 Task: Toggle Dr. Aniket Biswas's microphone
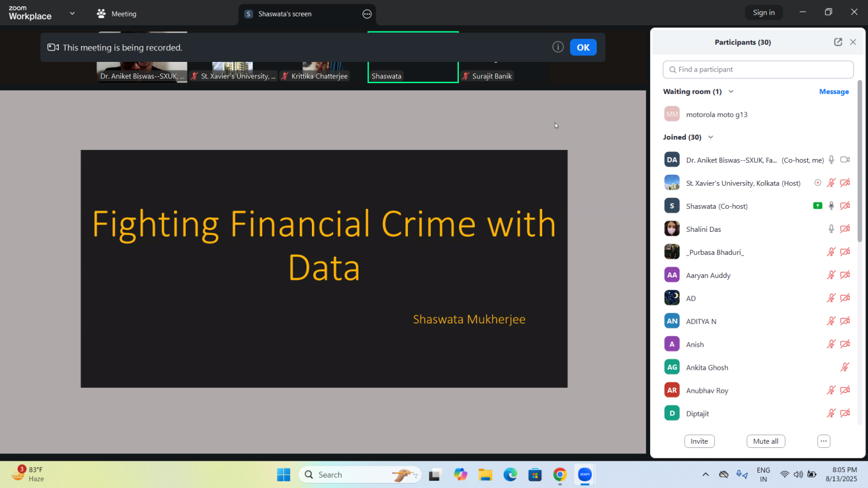(x=832, y=160)
